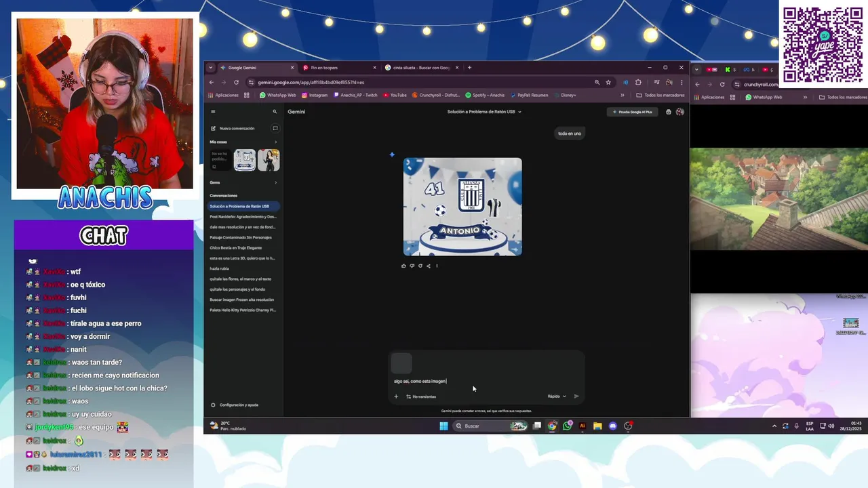The width and height of the screenshot is (868, 488).
Task: Open the Spotify – Anachis bookmark
Action: pyautogui.click(x=485, y=95)
